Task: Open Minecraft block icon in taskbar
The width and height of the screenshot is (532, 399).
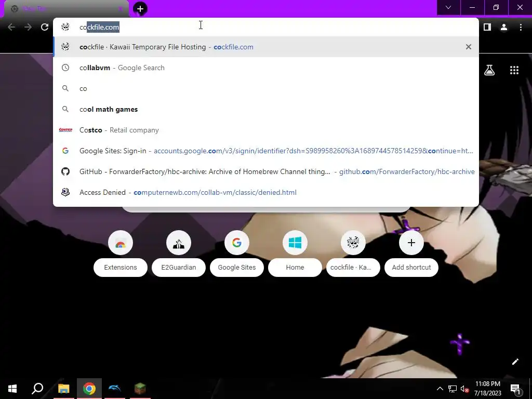Action: (140, 389)
